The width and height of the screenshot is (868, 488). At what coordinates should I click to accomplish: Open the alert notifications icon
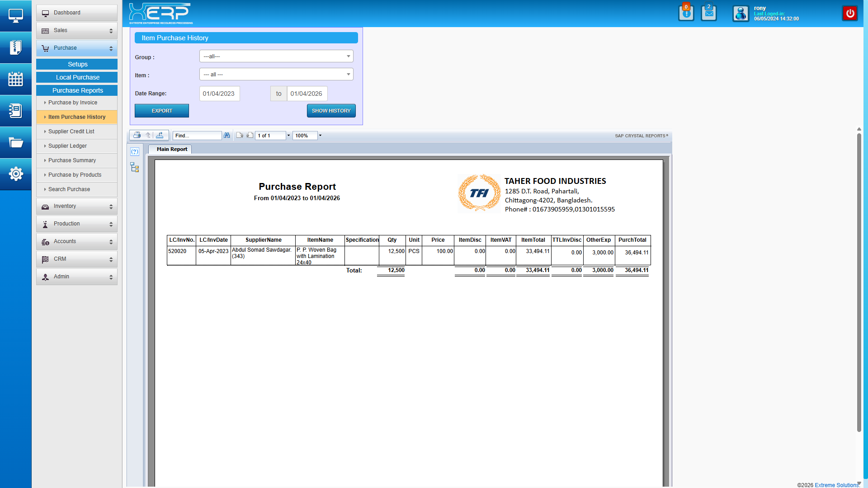point(686,13)
